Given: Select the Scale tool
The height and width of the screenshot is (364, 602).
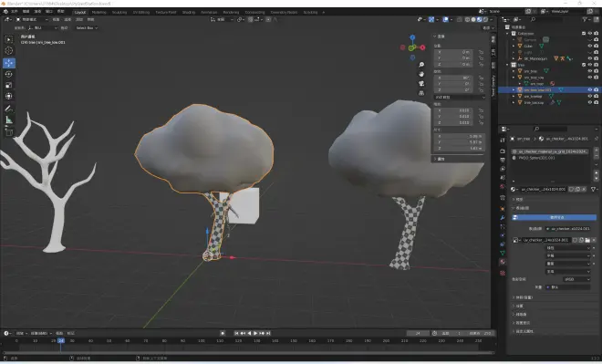Looking at the screenshot, I should pos(9,85).
